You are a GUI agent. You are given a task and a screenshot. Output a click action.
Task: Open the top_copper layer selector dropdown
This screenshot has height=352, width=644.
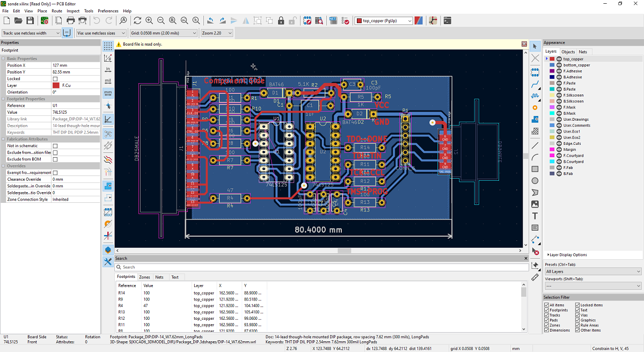tap(384, 21)
